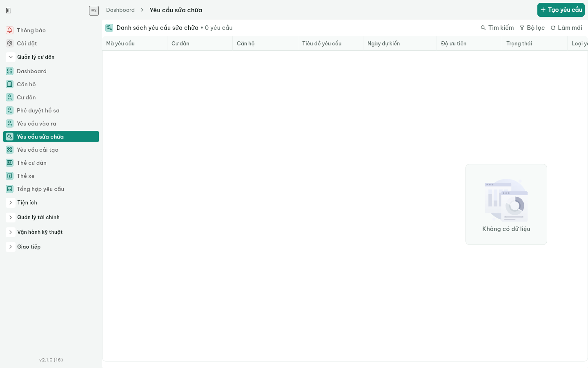
Task: Click the Dashboard breadcrumb link
Action: (x=120, y=10)
